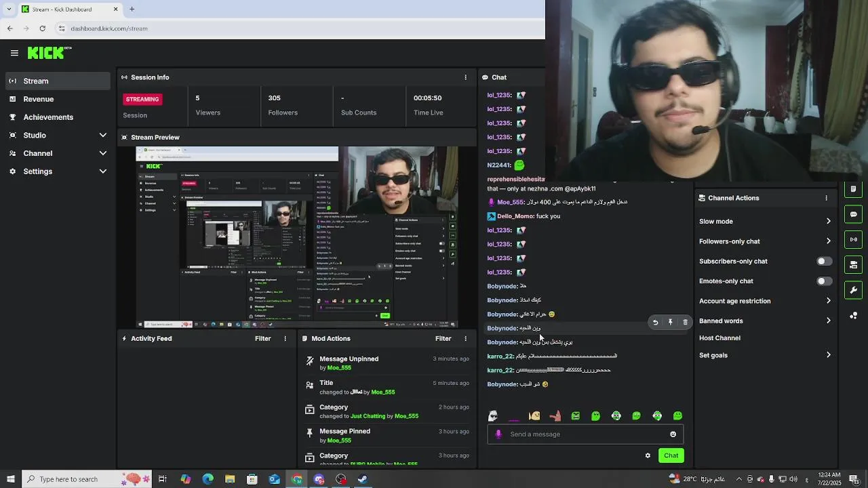Open Task View on the taskbar
The width and height of the screenshot is (868, 488).
163,479
